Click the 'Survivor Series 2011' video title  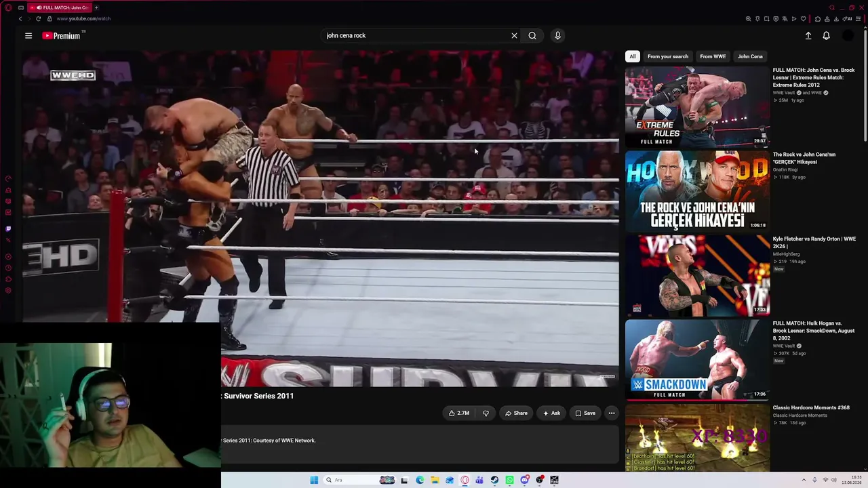259,396
